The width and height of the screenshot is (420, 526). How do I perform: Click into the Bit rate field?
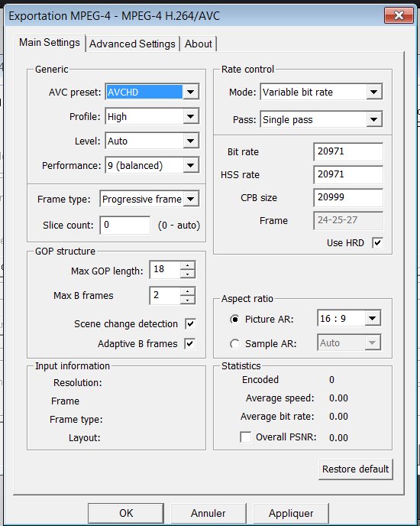coord(348,151)
